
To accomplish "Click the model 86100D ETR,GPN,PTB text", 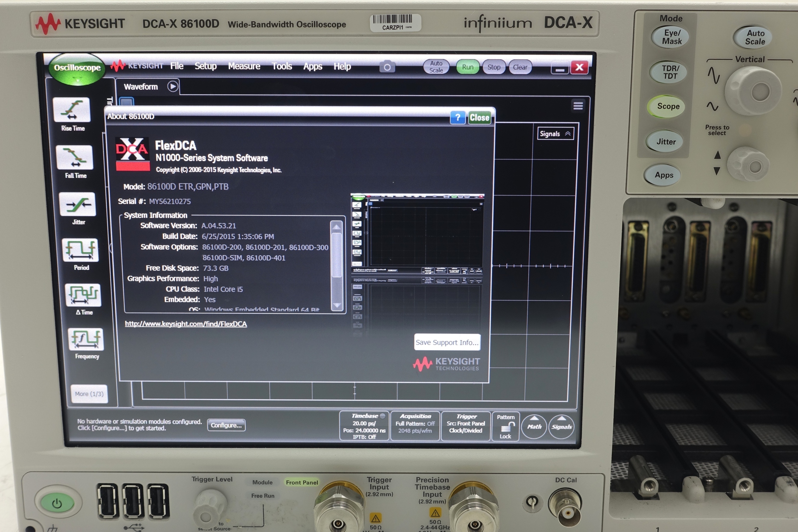I will tap(188, 187).
